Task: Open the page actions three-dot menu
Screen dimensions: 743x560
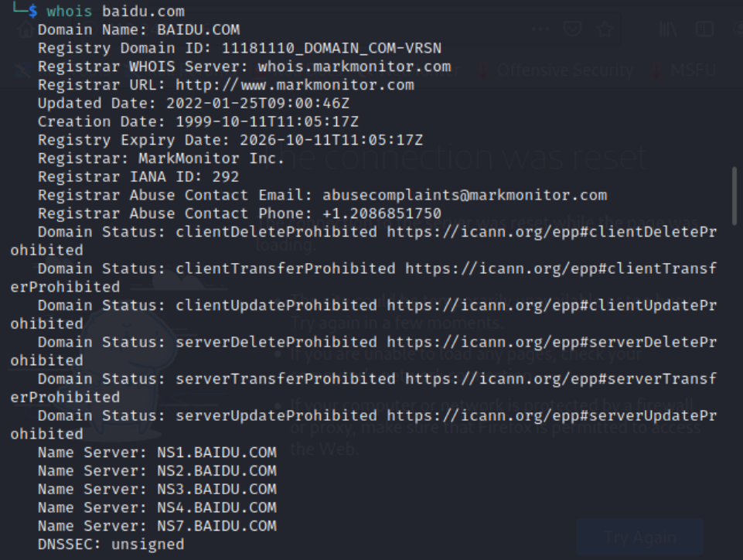Action: point(540,29)
